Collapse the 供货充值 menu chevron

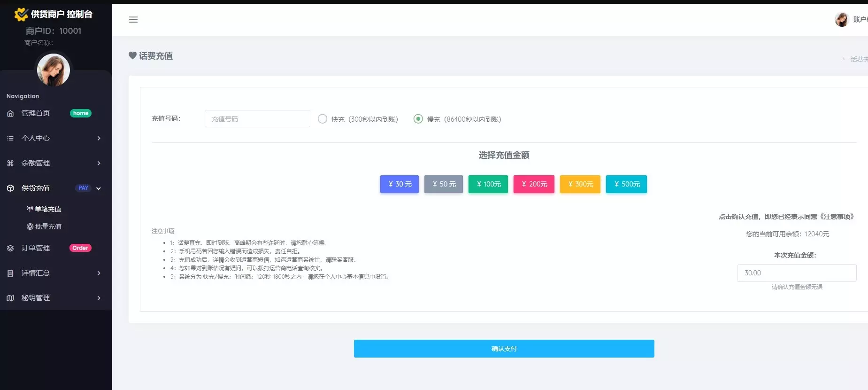click(99, 188)
